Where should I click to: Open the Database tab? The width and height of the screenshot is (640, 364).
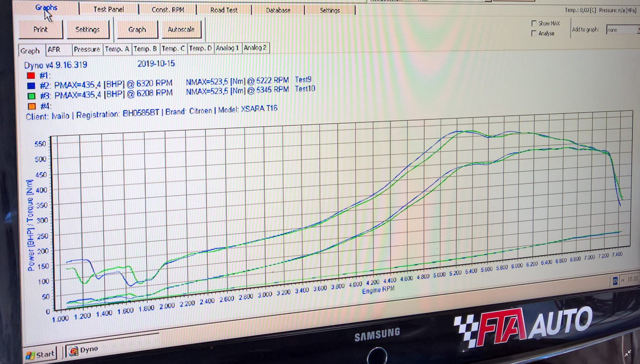point(278,10)
